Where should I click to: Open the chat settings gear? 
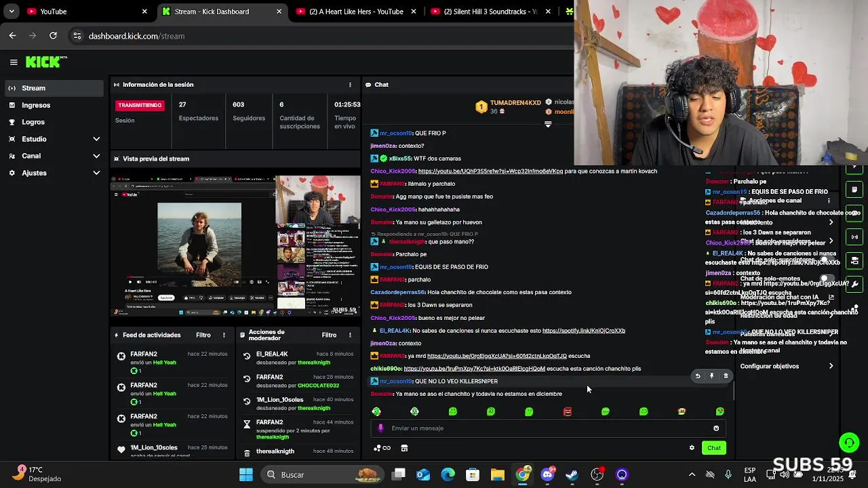pyautogui.click(x=692, y=448)
